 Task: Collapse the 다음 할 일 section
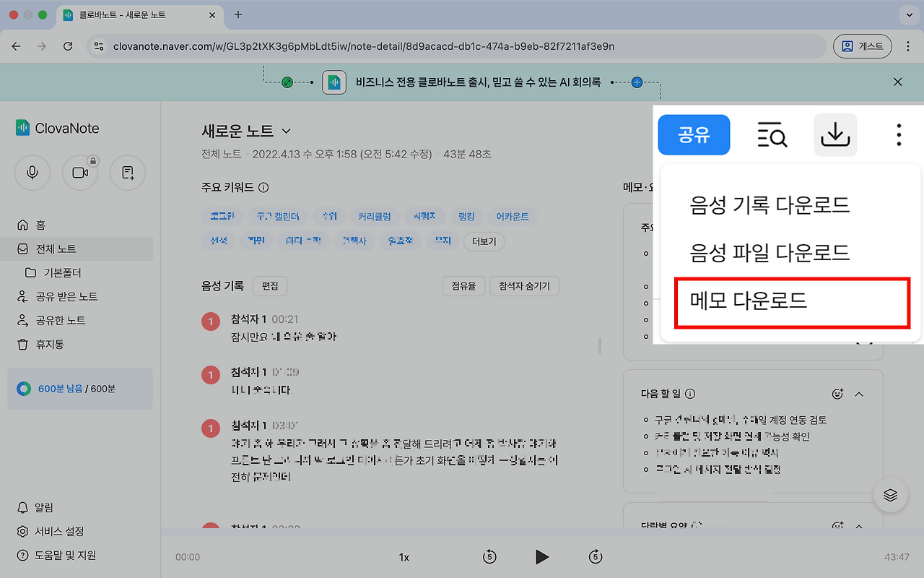(x=859, y=394)
